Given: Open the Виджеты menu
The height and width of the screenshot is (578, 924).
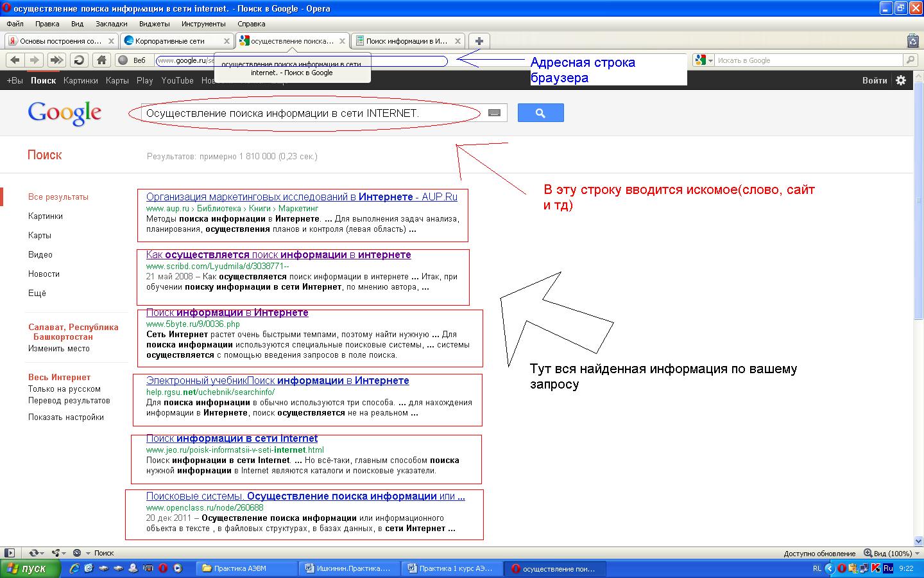Looking at the screenshot, I should coord(154,24).
